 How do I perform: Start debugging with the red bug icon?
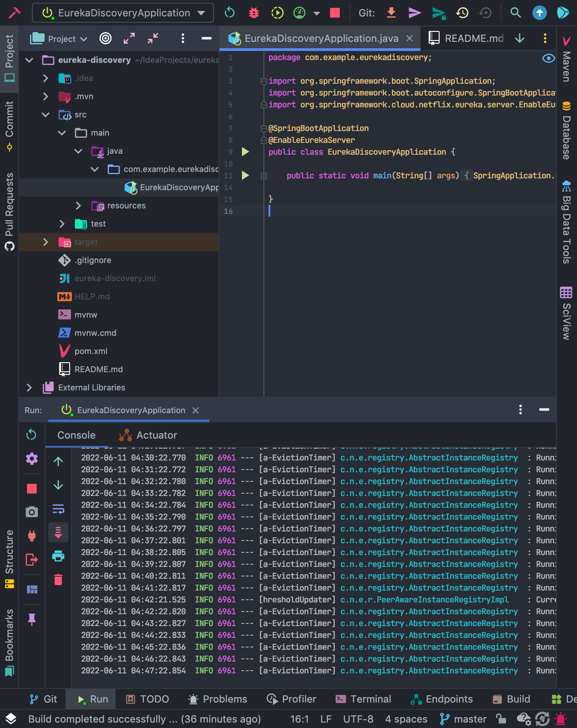(254, 13)
